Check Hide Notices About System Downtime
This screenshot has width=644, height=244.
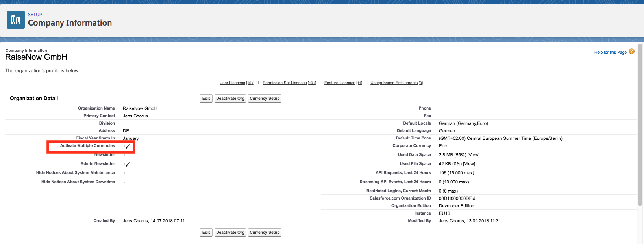click(127, 183)
